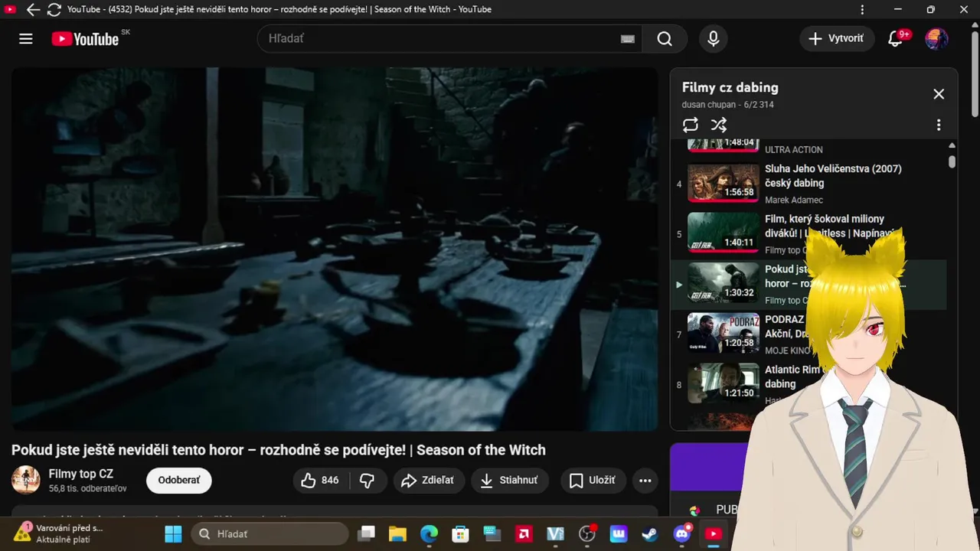Open the playlist three-dot options menu
The height and width of the screenshot is (551, 980).
tap(939, 125)
